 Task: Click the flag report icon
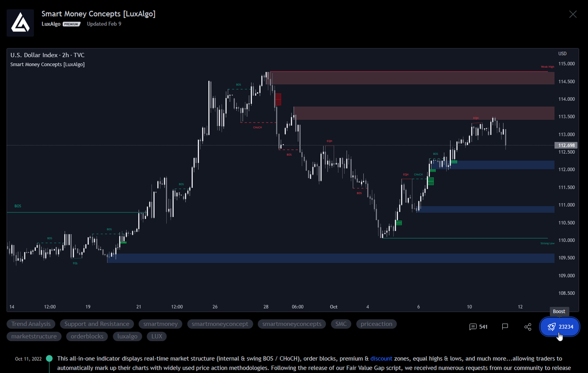coord(505,326)
